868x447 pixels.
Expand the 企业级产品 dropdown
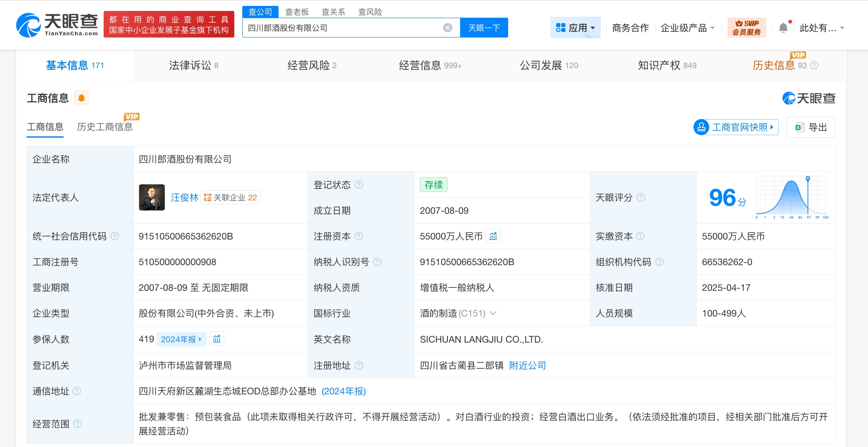click(x=687, y=28)
